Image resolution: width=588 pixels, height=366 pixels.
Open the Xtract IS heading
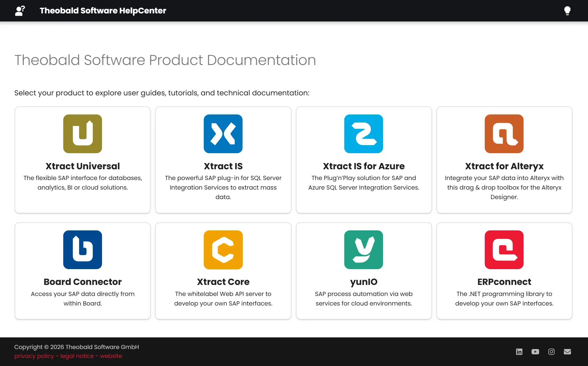pyautogui.click(x=223, y=166)
